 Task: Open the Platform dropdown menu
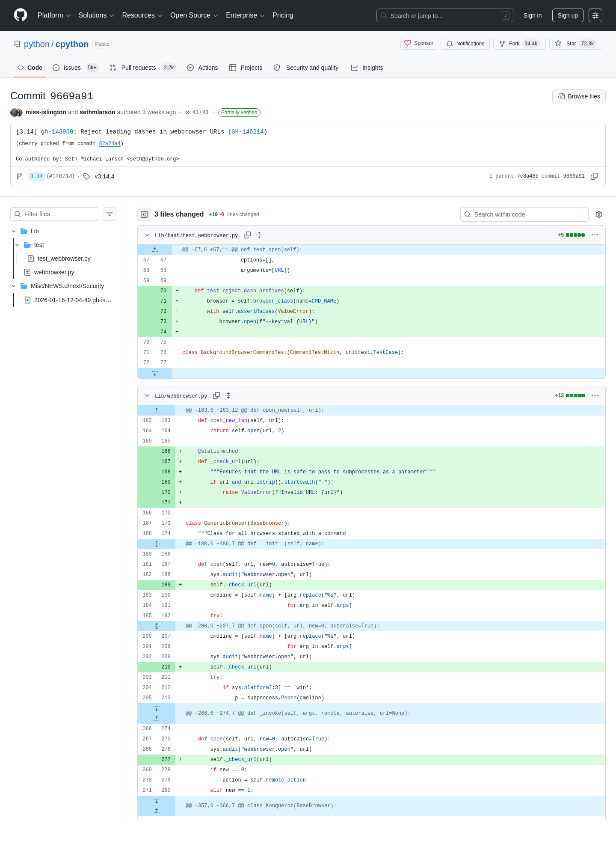click(54, 15)
